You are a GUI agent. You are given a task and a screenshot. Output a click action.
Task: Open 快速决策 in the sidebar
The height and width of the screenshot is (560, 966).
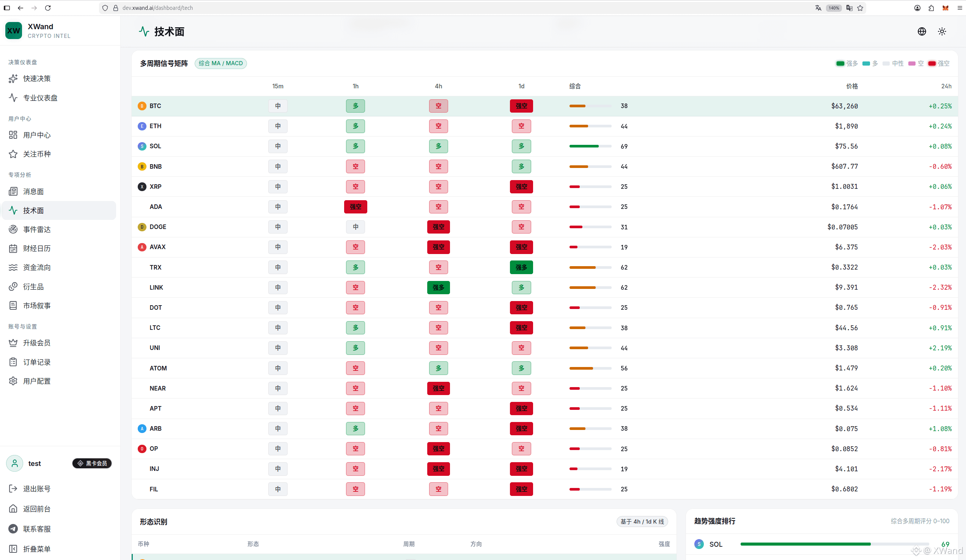59,78
